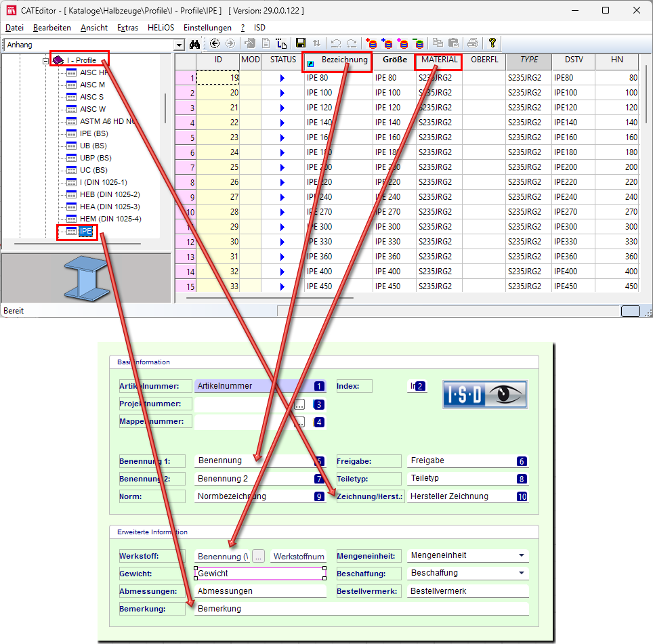The image size is (653, 644).
Task: Click the status arrow in IPE 300 row
Action: (282, 227)
